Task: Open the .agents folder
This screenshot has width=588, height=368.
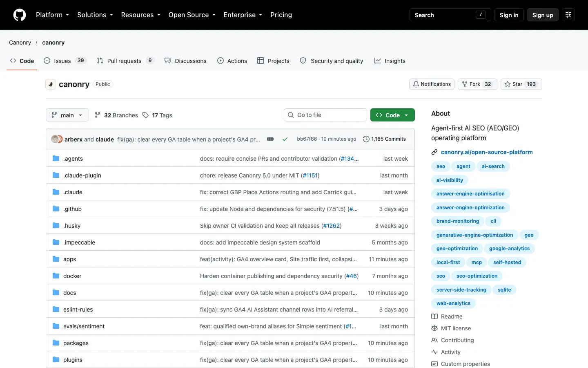Action: point(73,159)
